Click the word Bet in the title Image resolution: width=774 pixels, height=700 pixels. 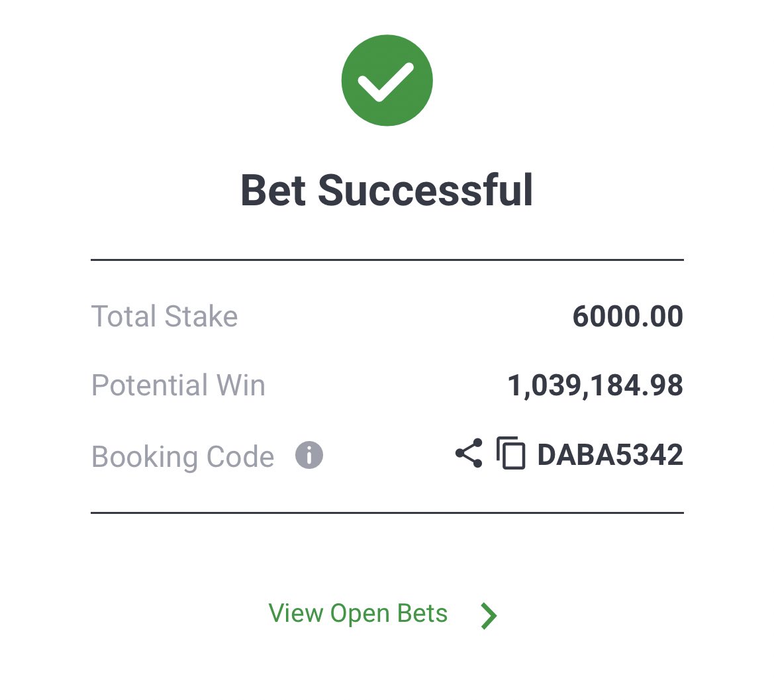pyautogui.click(x=273, y=191)
